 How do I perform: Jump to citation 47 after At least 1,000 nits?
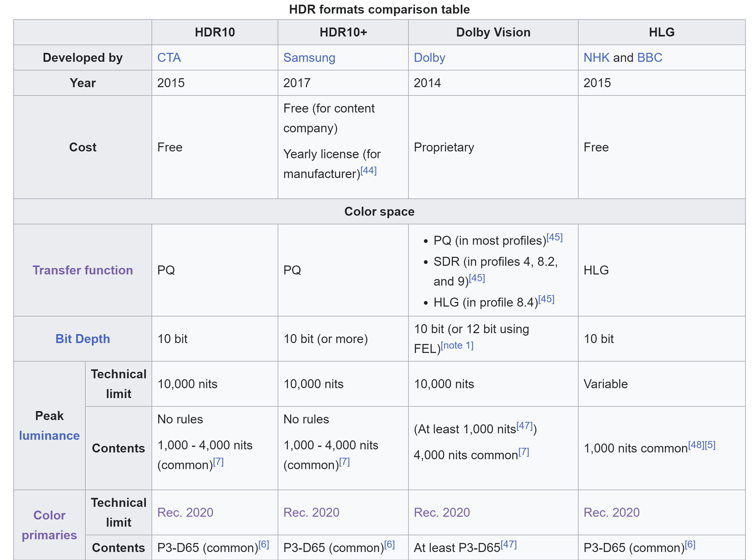(x=524, y=426)
